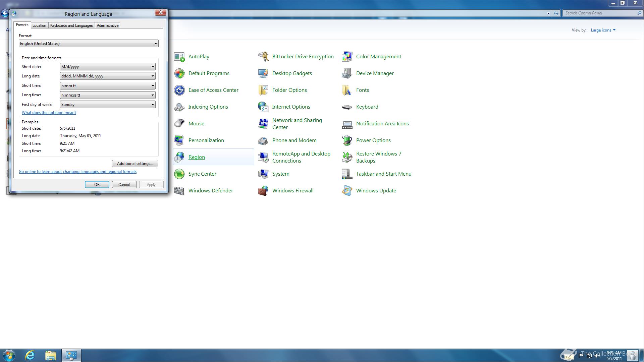
Task: Open the Desktop Gadgets icon
Action: [263, 73]
